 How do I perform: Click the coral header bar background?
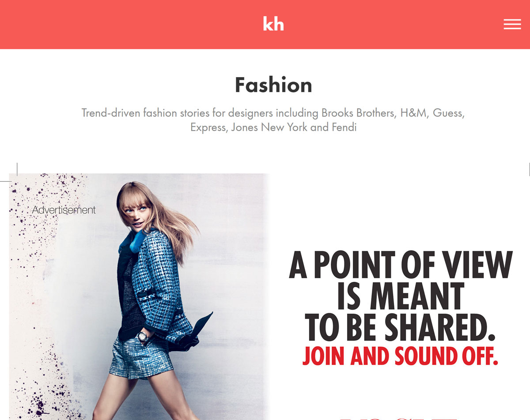(x=132, y=24)
